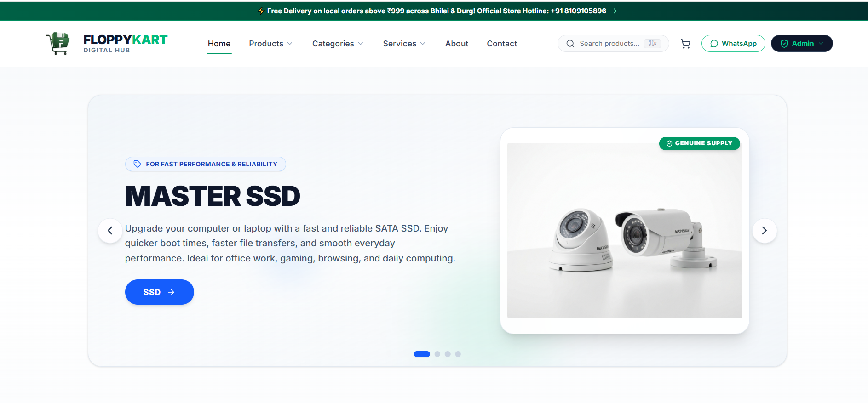
Task: Click the keyboard shortcut badge in search
Action: click(652, 44)
